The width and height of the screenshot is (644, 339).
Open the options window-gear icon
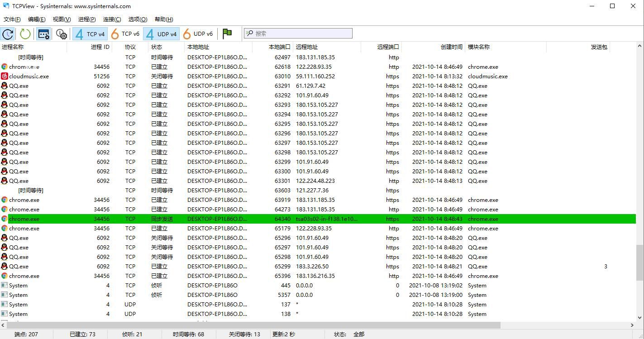click(x=44, y=34)
